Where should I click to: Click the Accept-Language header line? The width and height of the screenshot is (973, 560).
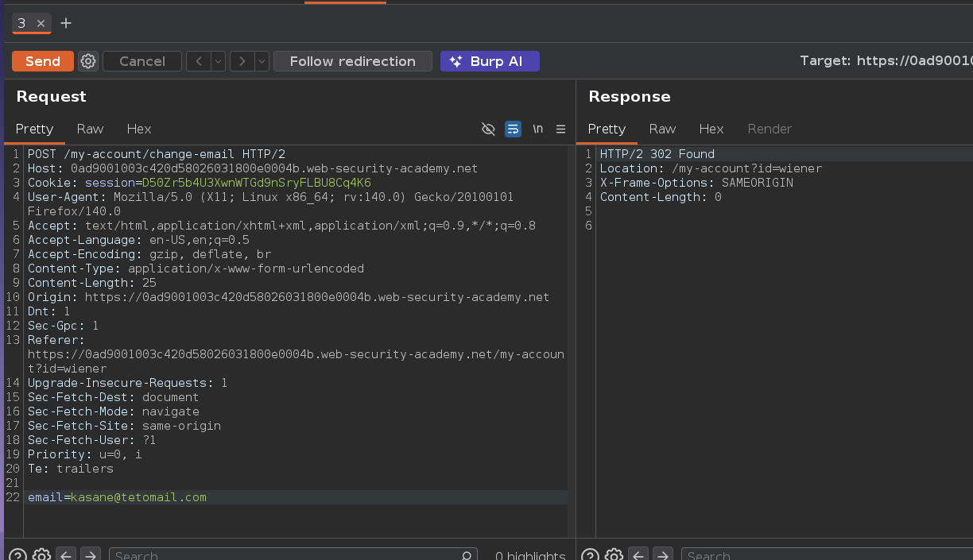tap(139, 240)
